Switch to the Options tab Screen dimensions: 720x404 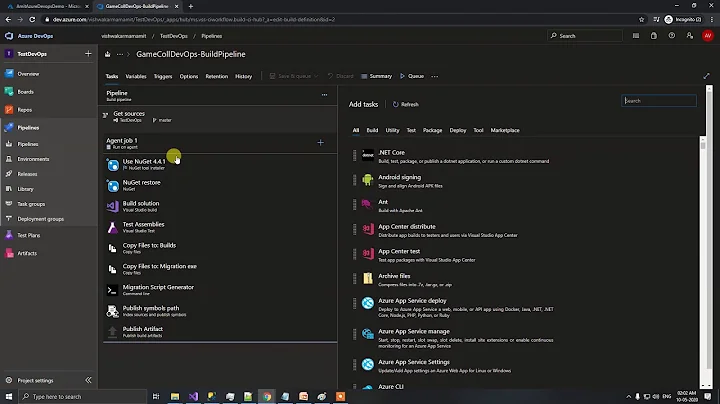coord(189,76)
